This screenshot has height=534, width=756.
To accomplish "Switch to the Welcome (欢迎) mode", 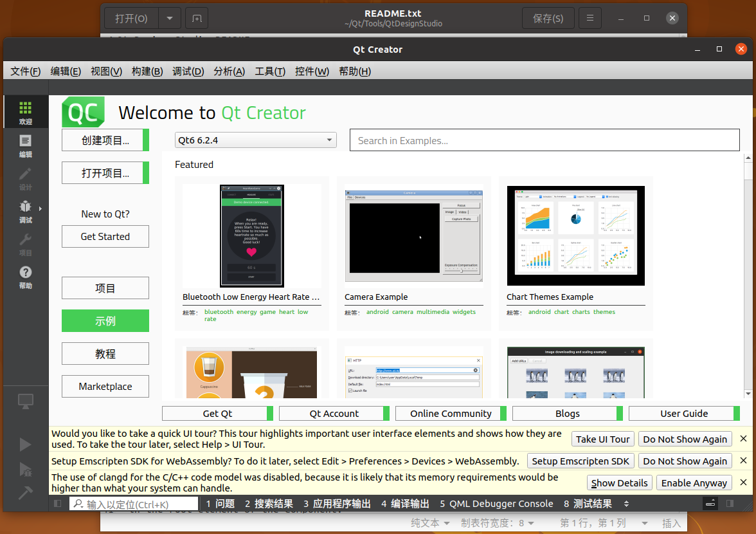I will [26, 112].
